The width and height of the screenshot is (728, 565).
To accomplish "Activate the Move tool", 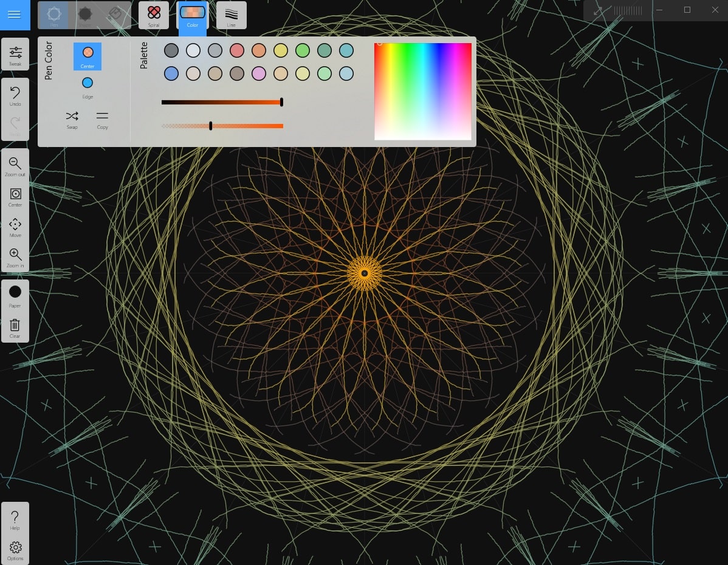I will 15,226.
